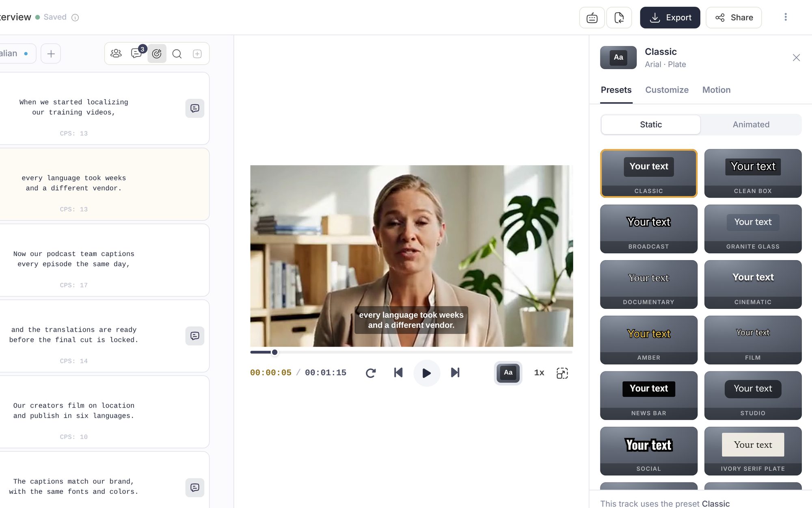This screenshot has width=812, height=508.
Task: Click the Share button
Action: (734, 17)
